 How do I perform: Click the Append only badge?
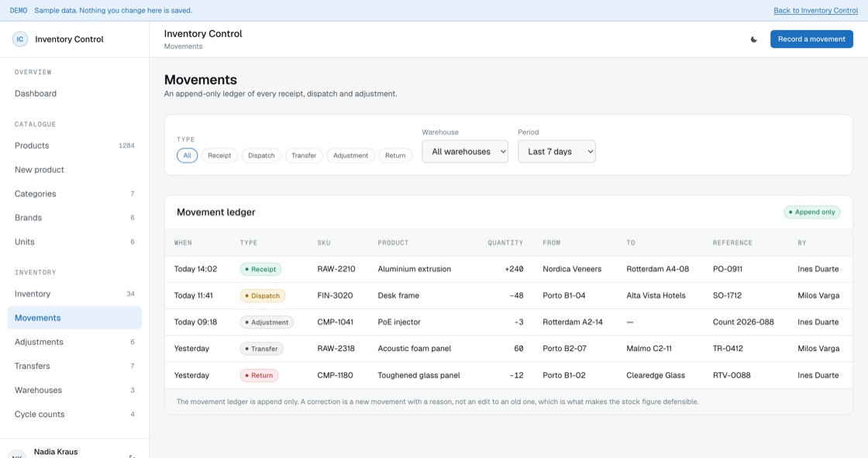(x=811, y=212)
